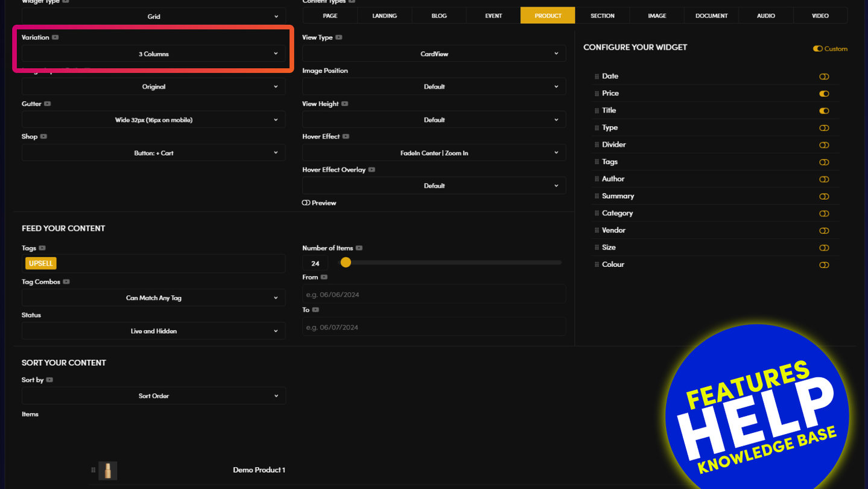
Task: Click the help icon next to Number of Items
Action: click(359, 248)
